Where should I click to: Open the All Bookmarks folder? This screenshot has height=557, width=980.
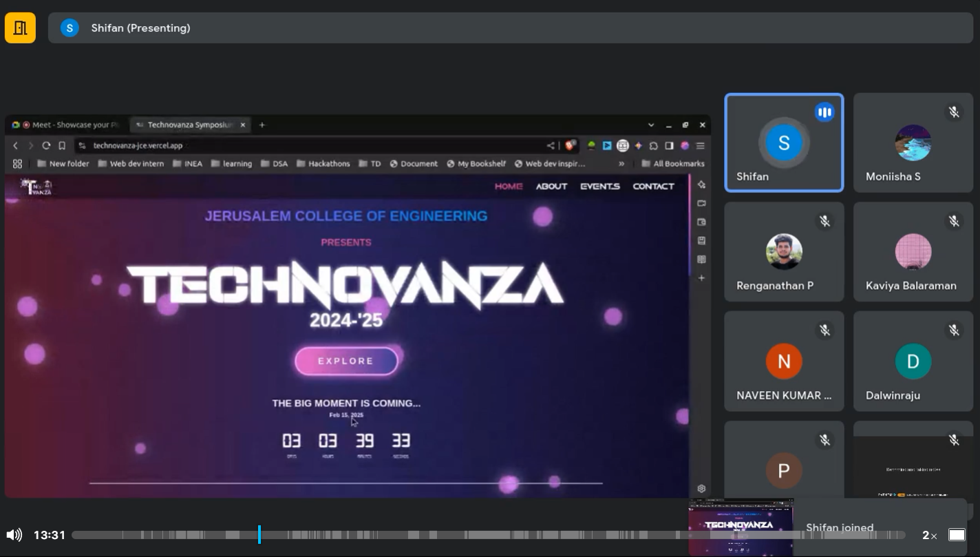672,164
